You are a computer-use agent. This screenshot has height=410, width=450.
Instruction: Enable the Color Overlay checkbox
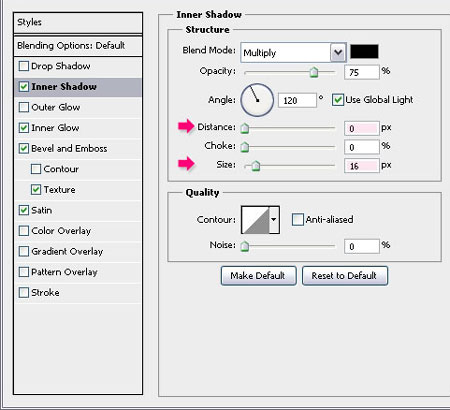[x=24, y=231]
